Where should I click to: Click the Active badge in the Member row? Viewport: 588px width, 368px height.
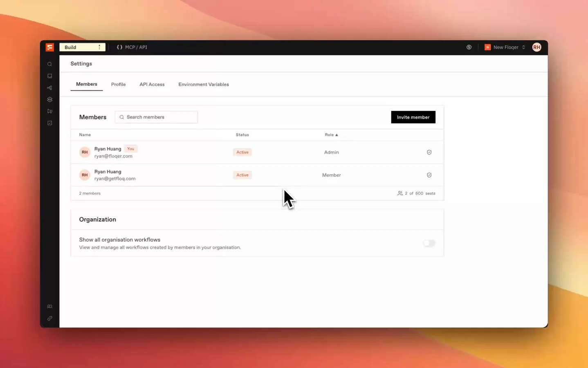coord(242,175)
